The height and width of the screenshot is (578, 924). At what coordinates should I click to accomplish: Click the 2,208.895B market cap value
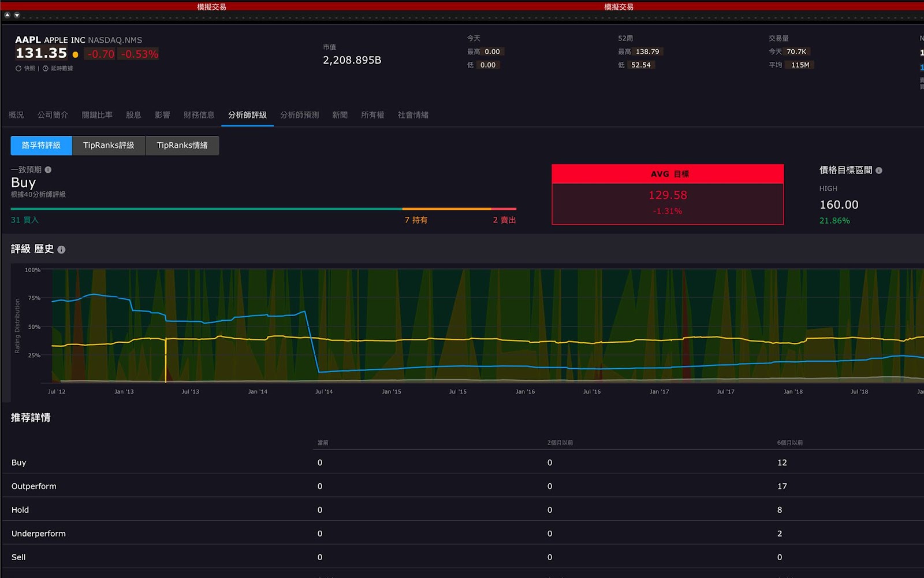[352, 60]
